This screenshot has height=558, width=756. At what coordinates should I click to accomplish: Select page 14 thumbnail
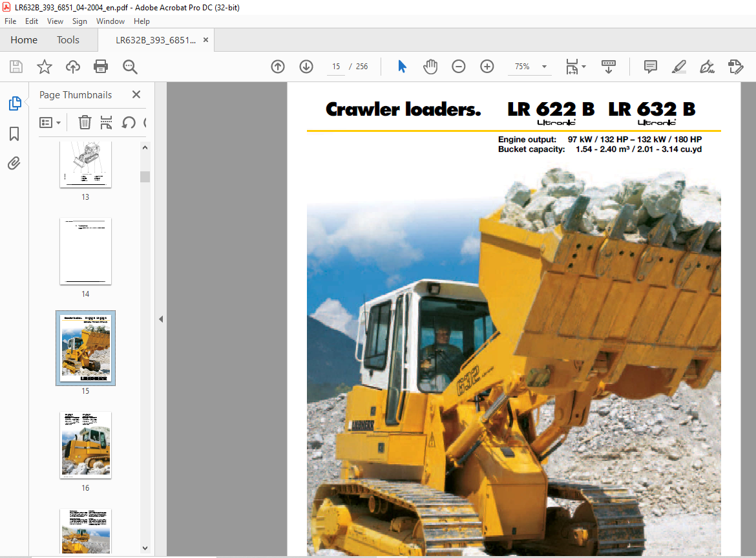coord(85,252)
